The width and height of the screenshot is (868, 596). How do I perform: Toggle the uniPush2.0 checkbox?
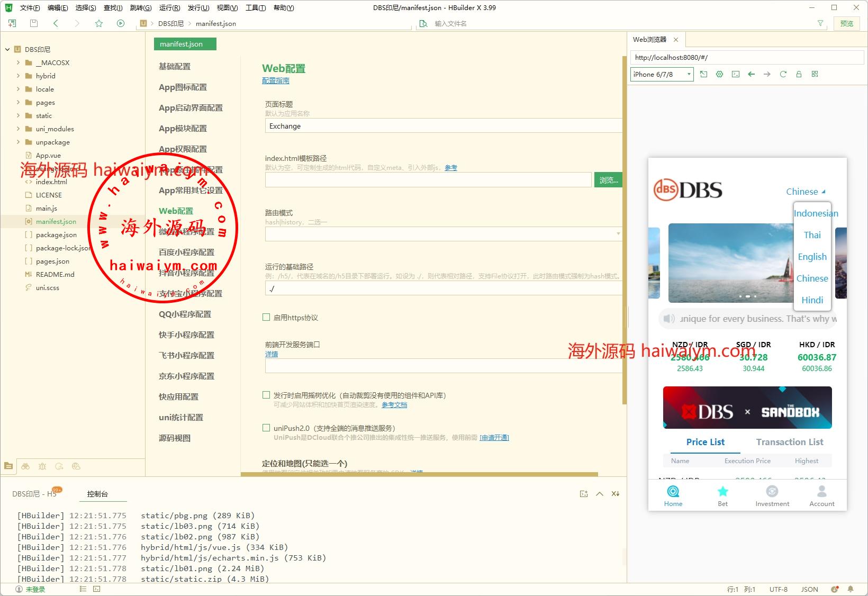click(x=266, y=428)
